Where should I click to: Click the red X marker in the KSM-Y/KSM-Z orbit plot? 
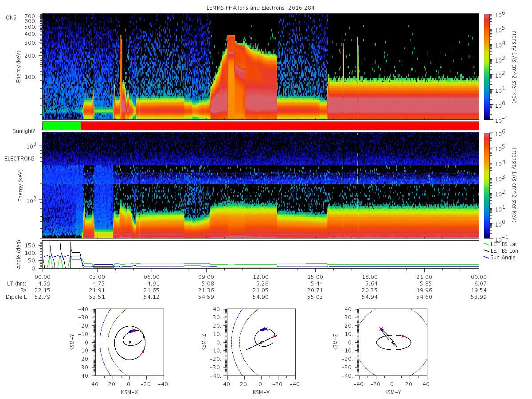click(381, 329)
